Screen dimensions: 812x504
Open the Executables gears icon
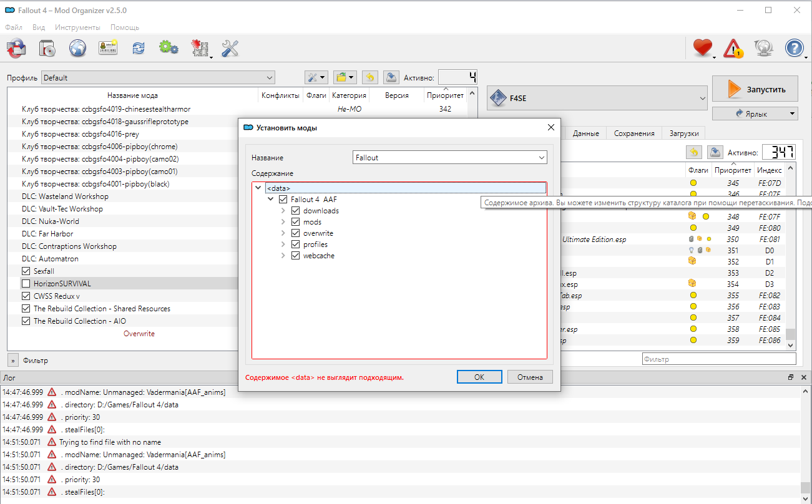pyautogui.click(x=169, y=48)
